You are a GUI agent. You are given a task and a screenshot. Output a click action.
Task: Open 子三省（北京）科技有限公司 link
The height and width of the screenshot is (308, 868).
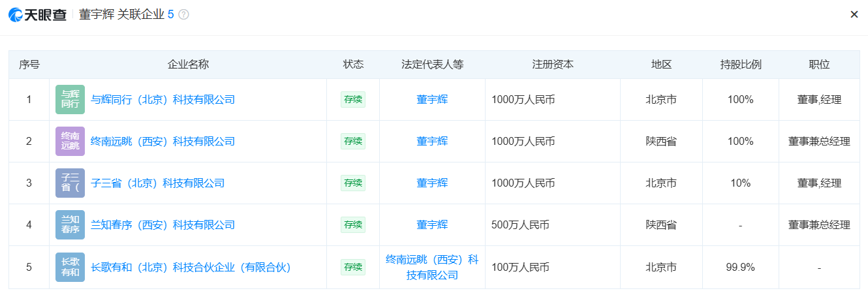157,183
